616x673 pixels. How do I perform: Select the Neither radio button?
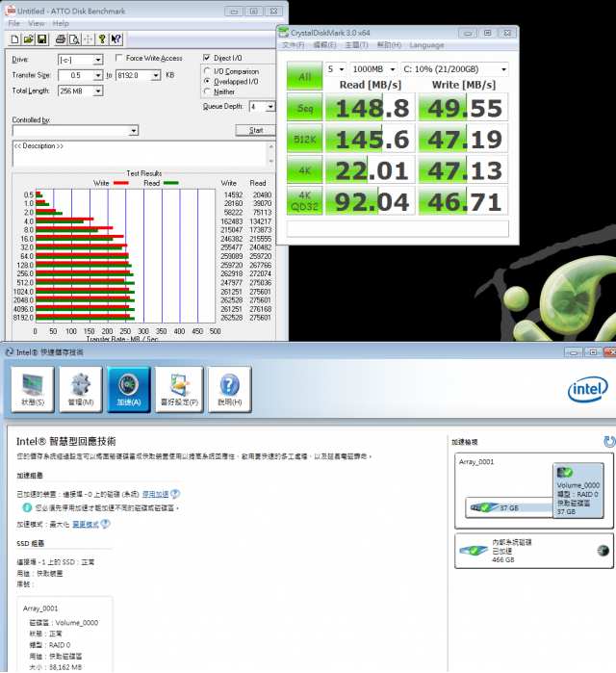coord(207,91)
